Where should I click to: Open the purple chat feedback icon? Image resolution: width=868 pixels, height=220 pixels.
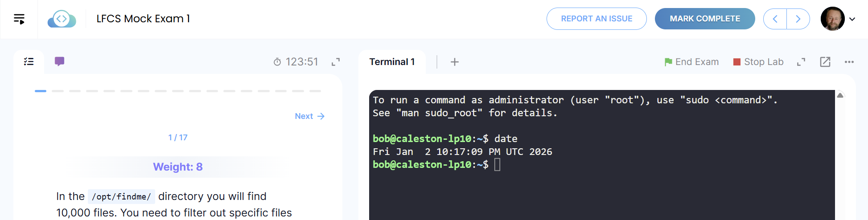tap(59, 61)
